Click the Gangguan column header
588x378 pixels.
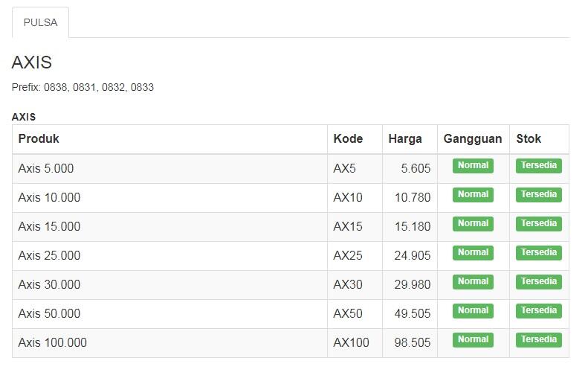click(474, 139)
